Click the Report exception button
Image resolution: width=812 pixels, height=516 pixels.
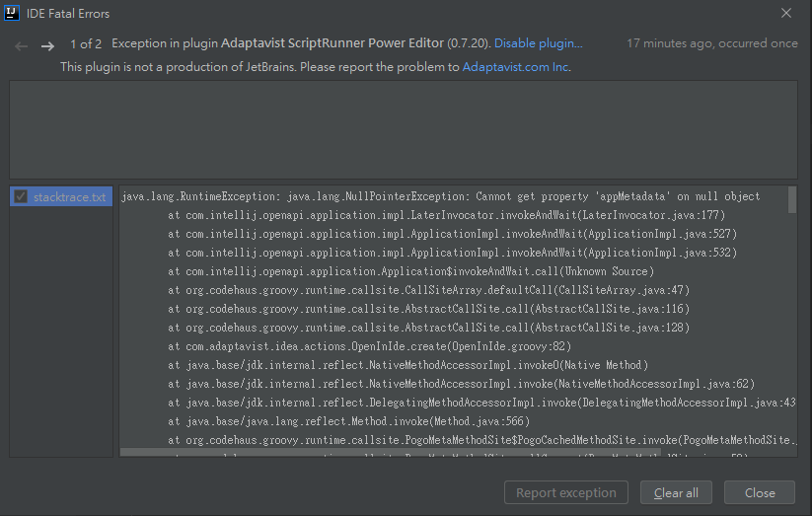tap(566, 492)
